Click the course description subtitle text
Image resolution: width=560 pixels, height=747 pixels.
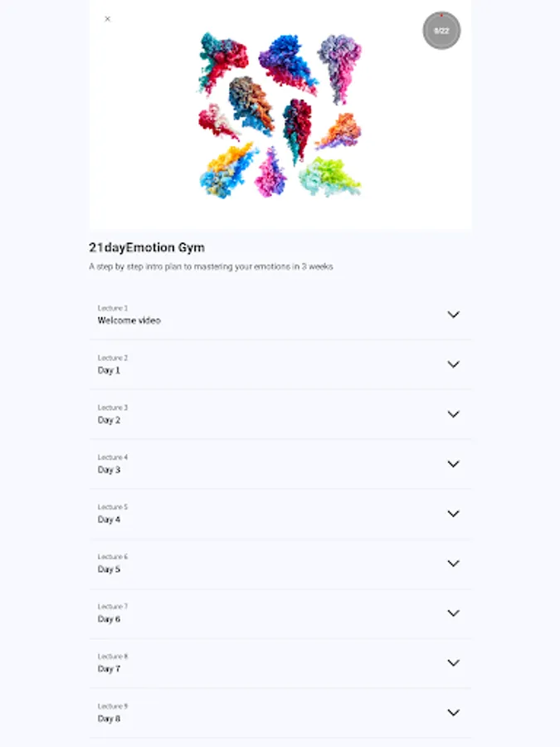click(x=211, y=266)
